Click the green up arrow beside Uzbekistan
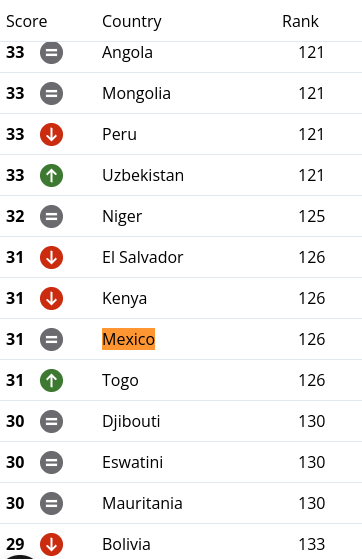The image size is (362, 559). pos(51,175)
